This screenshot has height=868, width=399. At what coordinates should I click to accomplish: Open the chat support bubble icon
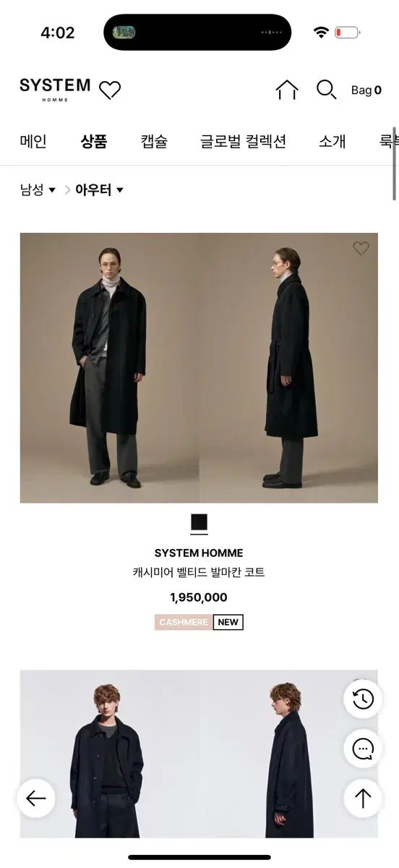pyautogui.click(x=363, y=749)
